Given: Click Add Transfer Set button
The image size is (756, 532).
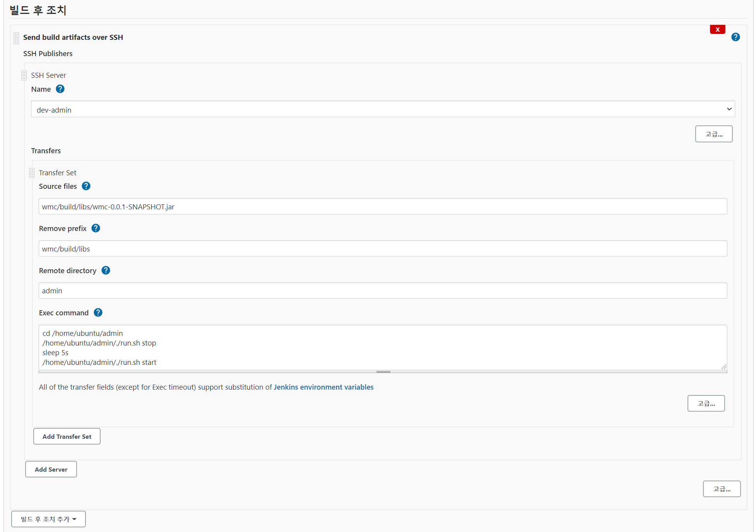Looking at the screenshot, I should pyautogui.click(x=67, y=436).
